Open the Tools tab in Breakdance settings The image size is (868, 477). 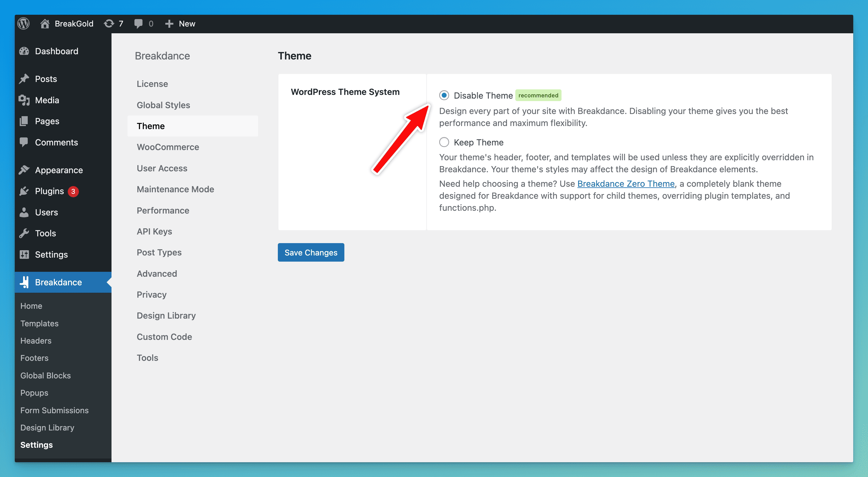click(x=193, y=358)
